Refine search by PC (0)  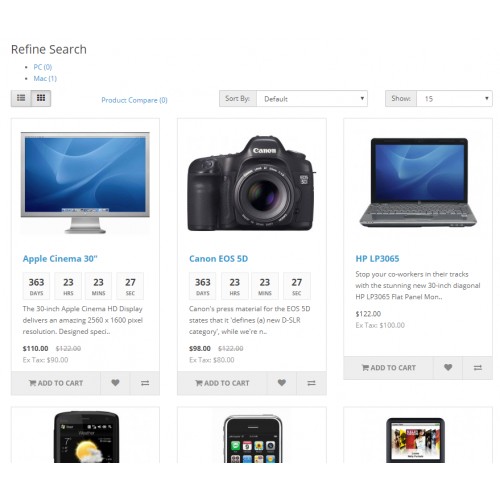coord(43,67)
